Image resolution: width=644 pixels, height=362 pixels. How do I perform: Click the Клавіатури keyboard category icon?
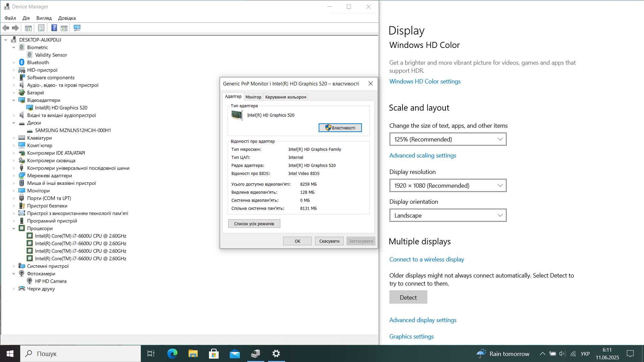(22, 138)
